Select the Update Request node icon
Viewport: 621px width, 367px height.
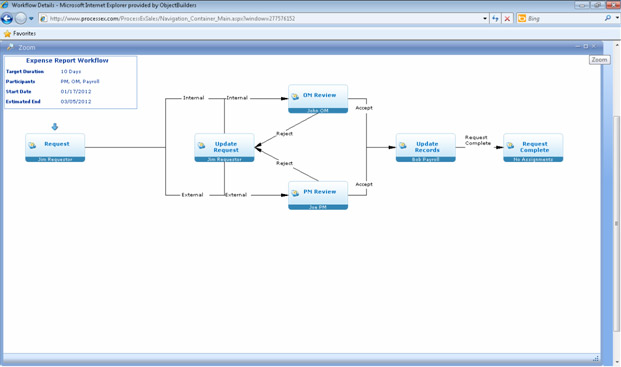[202, 145]
